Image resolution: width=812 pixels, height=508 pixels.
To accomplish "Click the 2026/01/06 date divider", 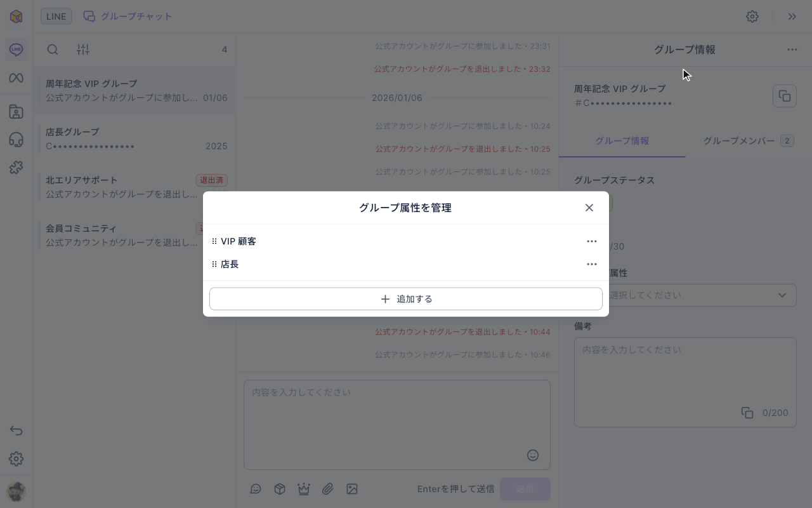I will click(x=397, y=98).
